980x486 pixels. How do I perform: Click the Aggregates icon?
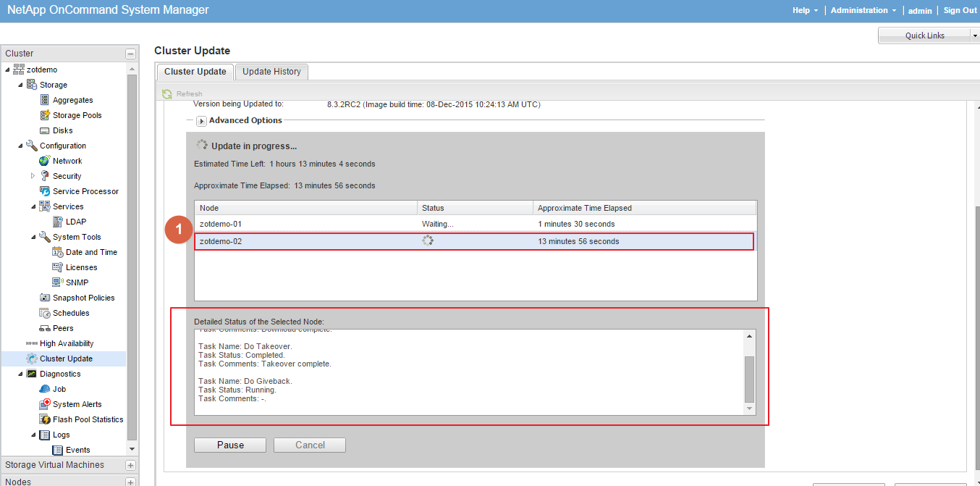[45, 100]
